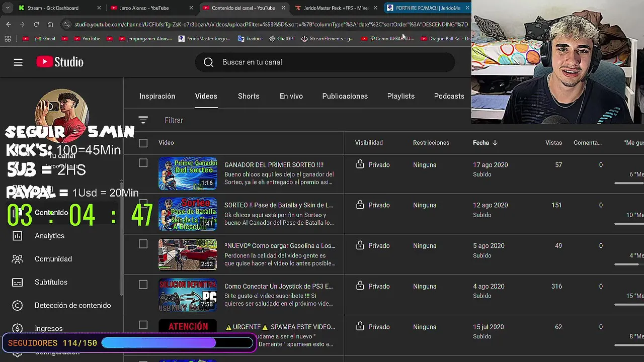Click lock icon on 4 ago 2020 video
644x362 pixels.
point(360,286)
